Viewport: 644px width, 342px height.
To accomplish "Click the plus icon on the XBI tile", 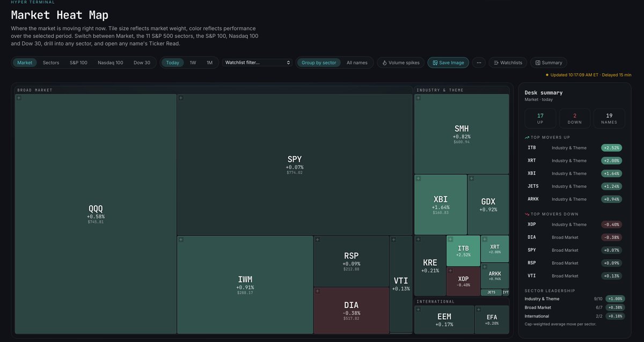I will click(418, 178).
